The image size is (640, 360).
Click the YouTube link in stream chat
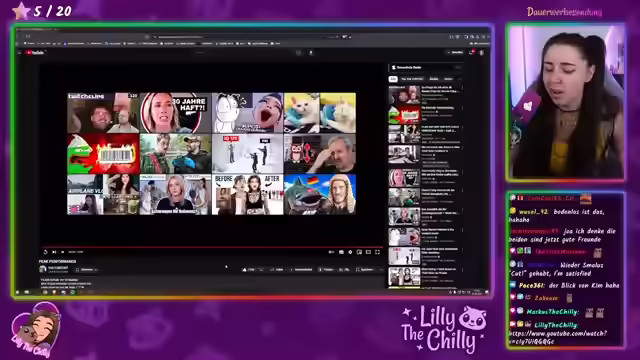(558, 338)
